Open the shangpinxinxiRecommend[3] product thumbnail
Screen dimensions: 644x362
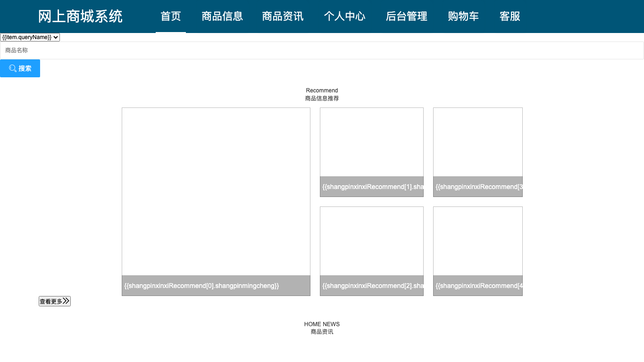tap(478, 152)
